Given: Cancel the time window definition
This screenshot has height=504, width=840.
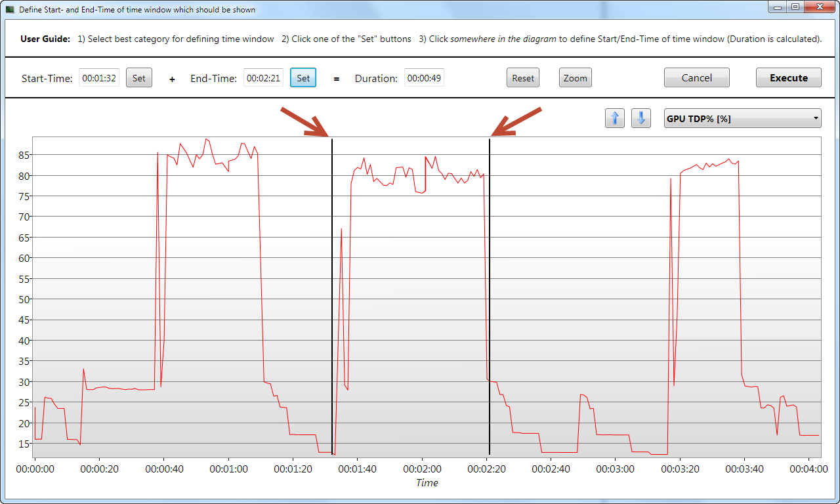Looking at the screenshot, I should (697, 77).
